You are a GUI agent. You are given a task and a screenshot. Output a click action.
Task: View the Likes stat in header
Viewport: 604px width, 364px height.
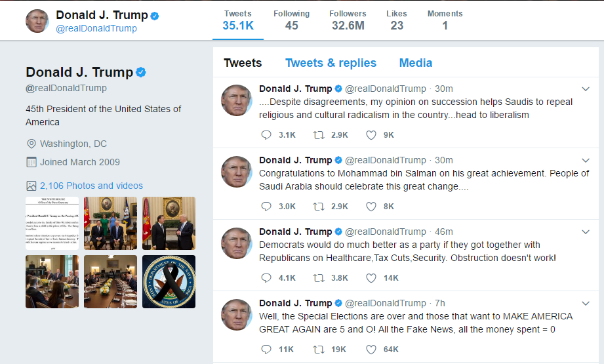[397, 20]
